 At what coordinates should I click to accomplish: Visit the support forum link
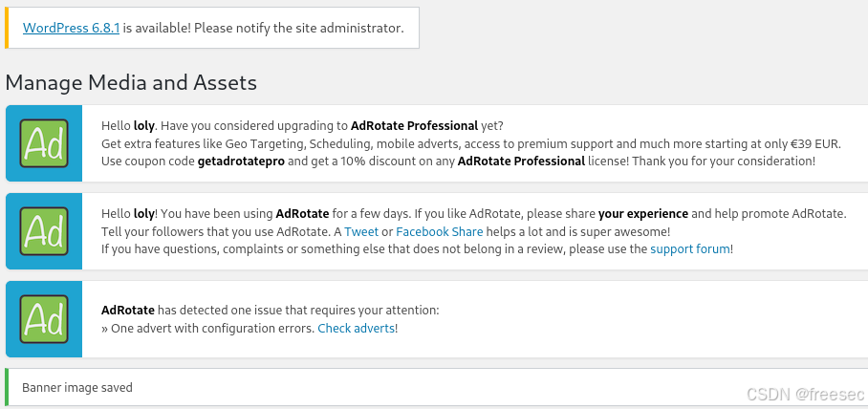click(690, 248)
